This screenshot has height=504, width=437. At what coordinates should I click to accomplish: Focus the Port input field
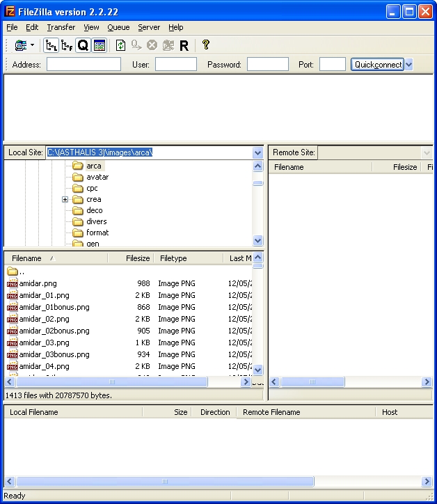point(333,64)
